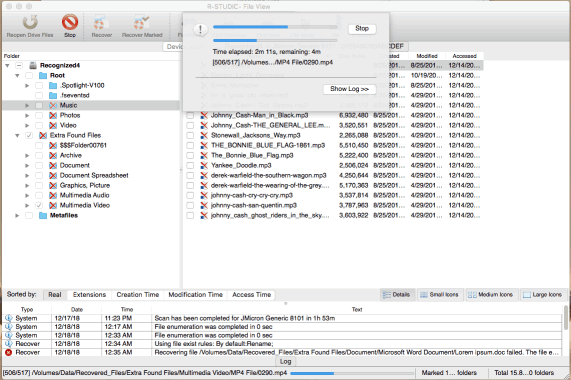The image size is (571, 380).
Task: Sort by Access Time
Action: pos(252,295)
